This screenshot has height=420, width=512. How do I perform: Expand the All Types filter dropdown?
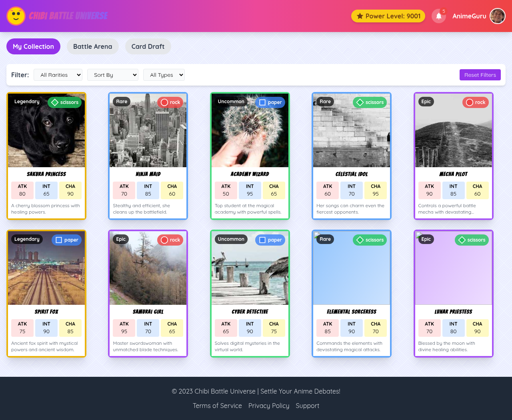click(x=164, y=75)
